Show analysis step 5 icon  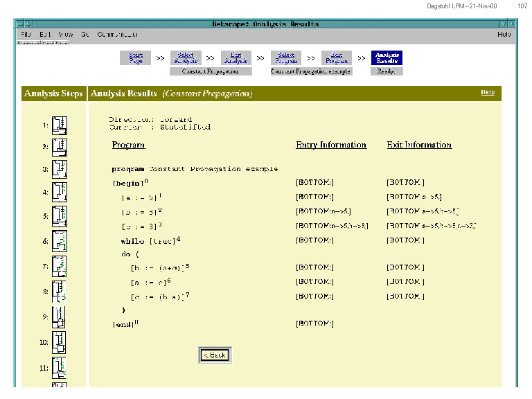tap(60, 216)
